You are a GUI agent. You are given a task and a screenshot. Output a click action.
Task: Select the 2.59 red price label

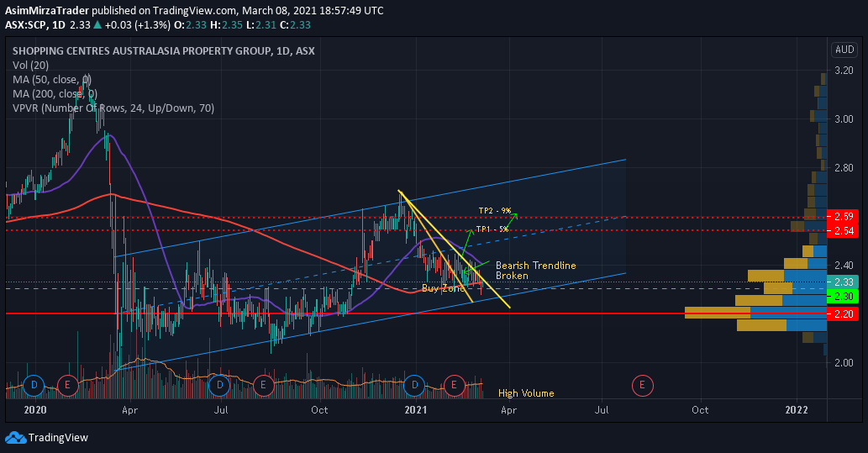(x=843, y=217)
